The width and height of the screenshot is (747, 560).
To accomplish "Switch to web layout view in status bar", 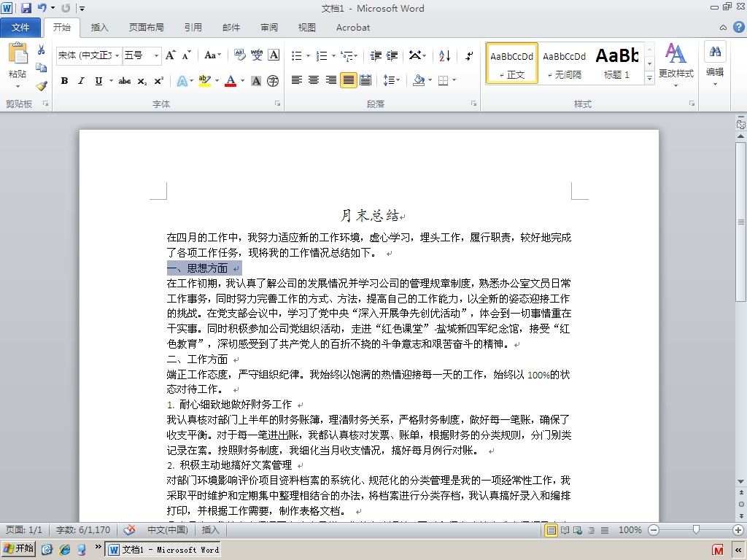I will coord(578,530).
